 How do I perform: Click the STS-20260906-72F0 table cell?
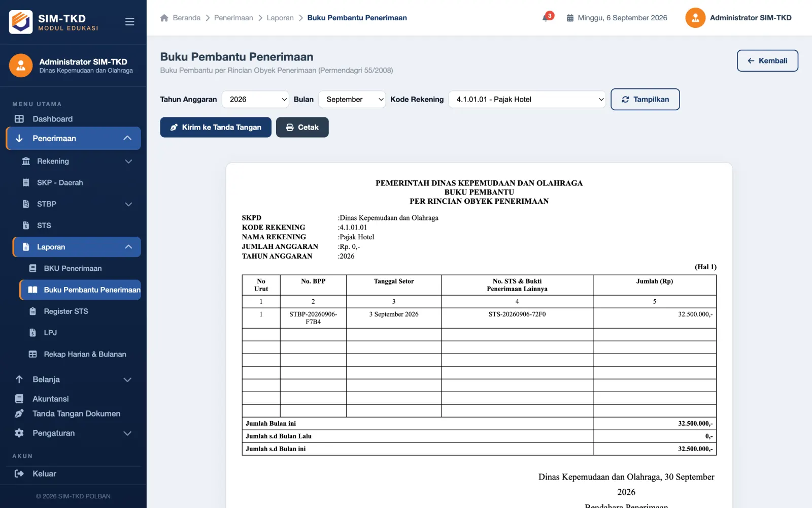(517, 318)
